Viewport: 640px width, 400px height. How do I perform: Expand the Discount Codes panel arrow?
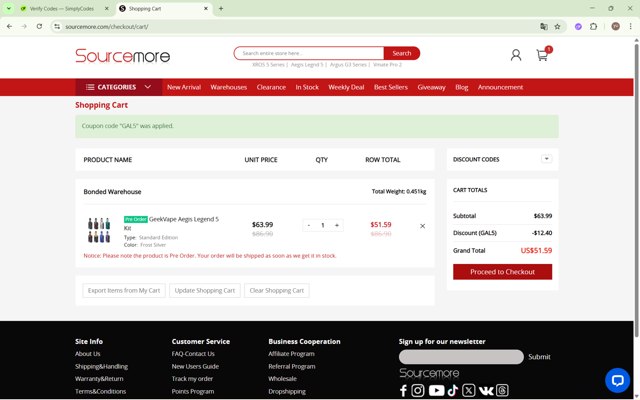(547, 159)
